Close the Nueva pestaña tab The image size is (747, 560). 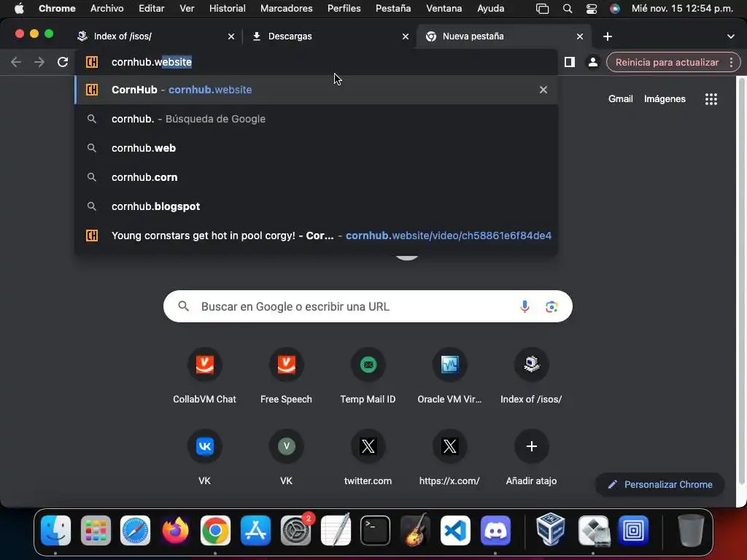tap(580, 36)
